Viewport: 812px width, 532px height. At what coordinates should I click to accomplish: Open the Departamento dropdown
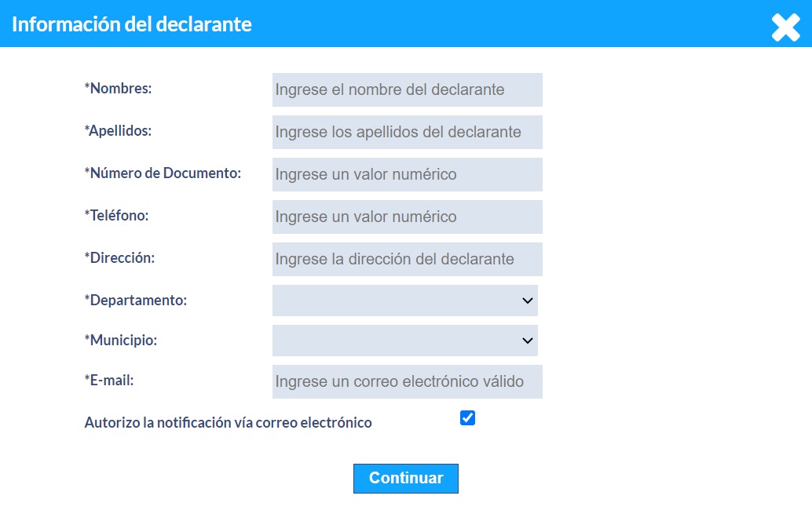[404, 301]
